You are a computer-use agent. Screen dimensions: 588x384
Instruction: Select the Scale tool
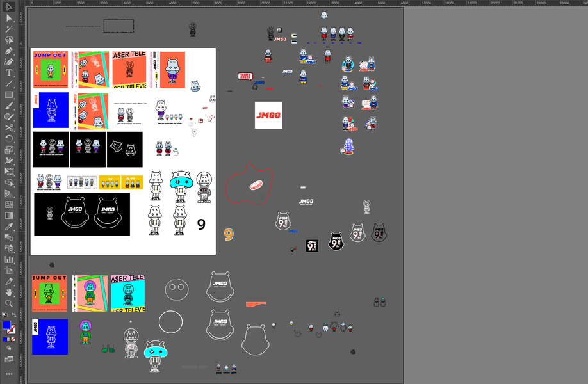pyautogui.click(x=8, y=150)
